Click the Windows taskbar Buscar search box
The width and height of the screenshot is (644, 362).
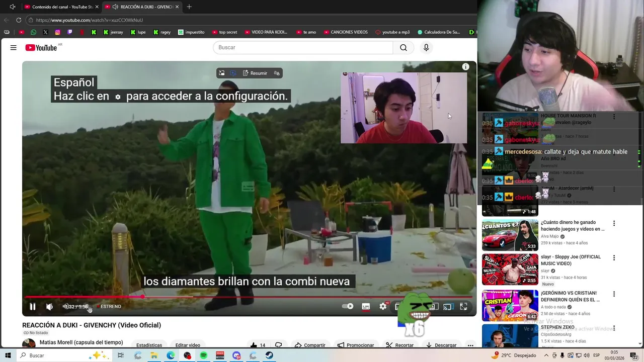tap(65, 355)
